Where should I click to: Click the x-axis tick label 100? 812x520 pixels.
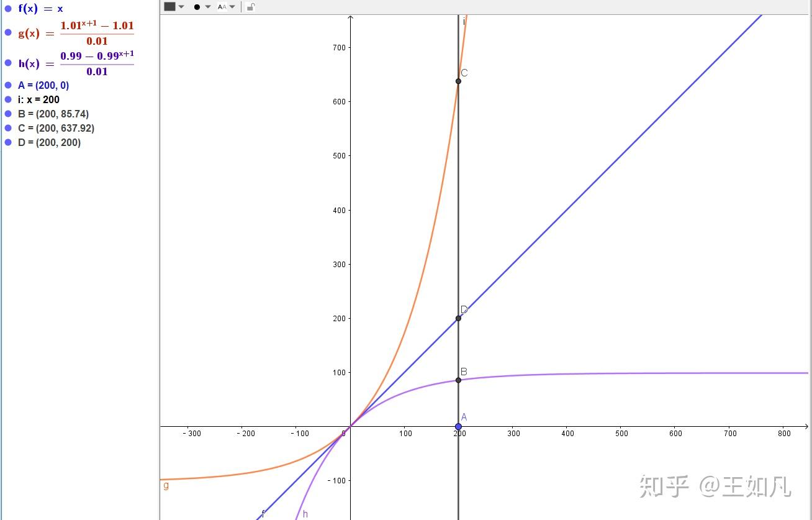405,434
